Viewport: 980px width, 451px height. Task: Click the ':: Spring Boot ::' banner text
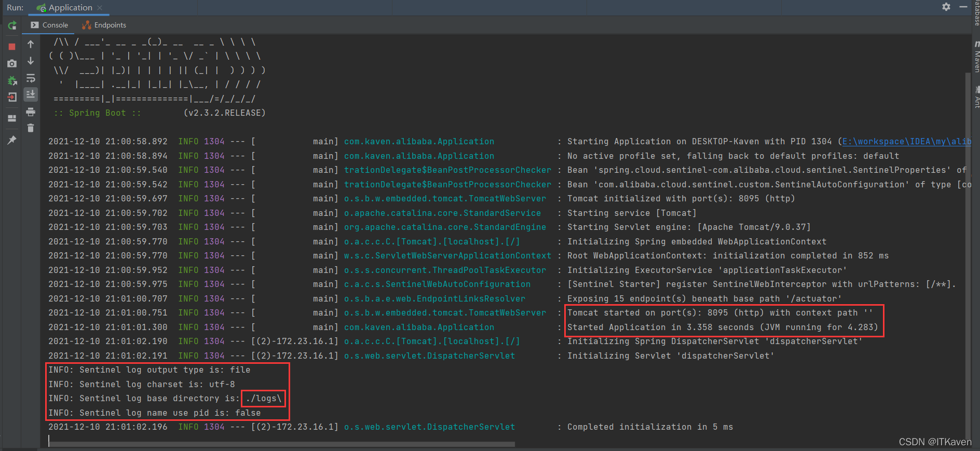pos(98,113)
